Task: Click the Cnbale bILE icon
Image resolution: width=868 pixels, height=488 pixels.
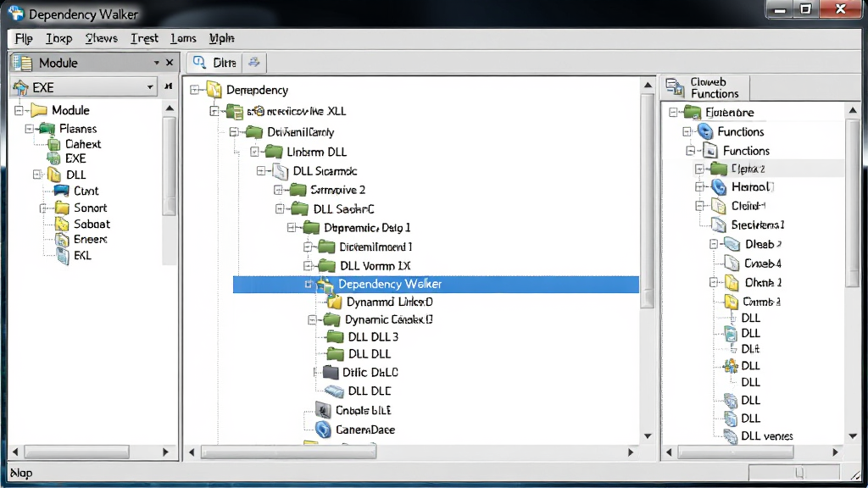Action: pyautogui.click(x=323, y=411)
